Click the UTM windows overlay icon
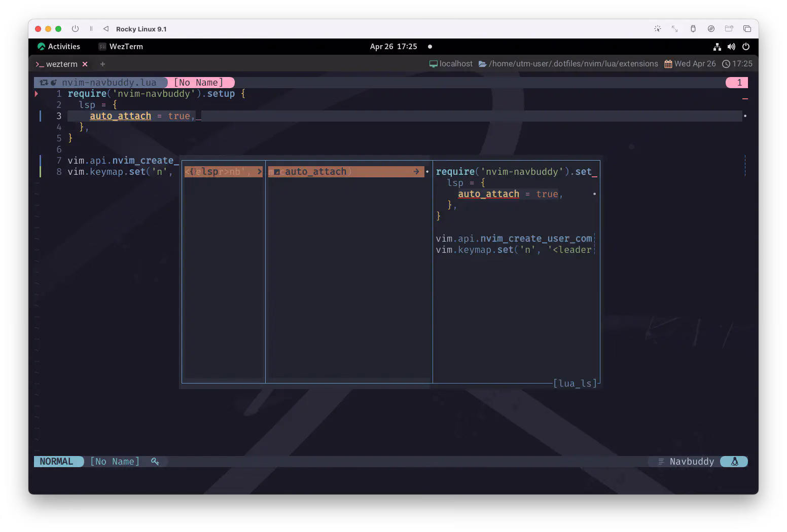The width and height of the screenshot is (787, 532). coord(747,29)
